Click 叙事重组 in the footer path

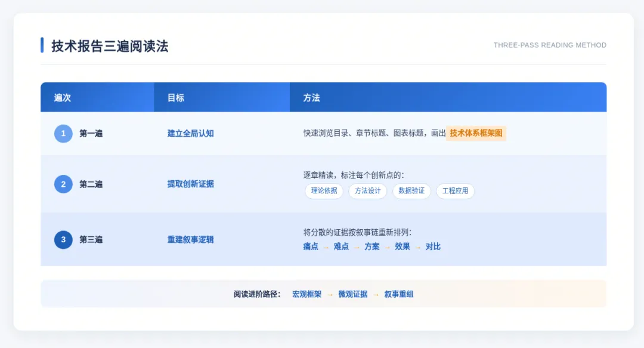(399, 294)
